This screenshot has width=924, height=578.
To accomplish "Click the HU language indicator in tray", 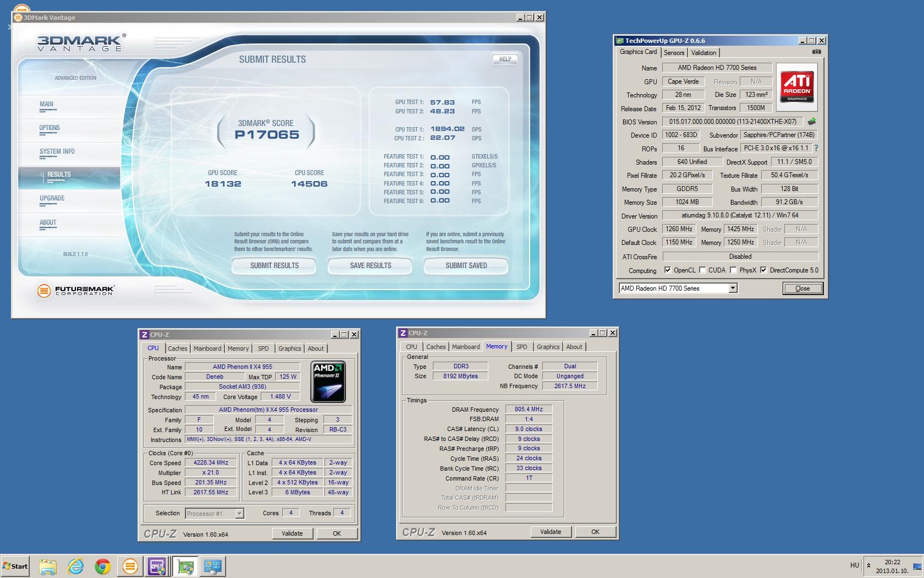I will pyautogui.click(x=854, y=565).
